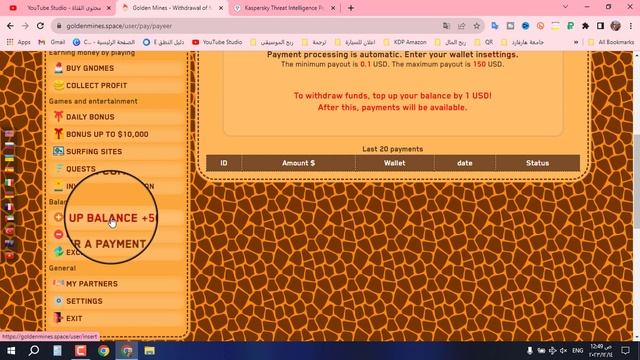Image resolution: width=640 pixels, height=360 pixels.
Task: Click the Exit door icon
Action: pos(58,318)
